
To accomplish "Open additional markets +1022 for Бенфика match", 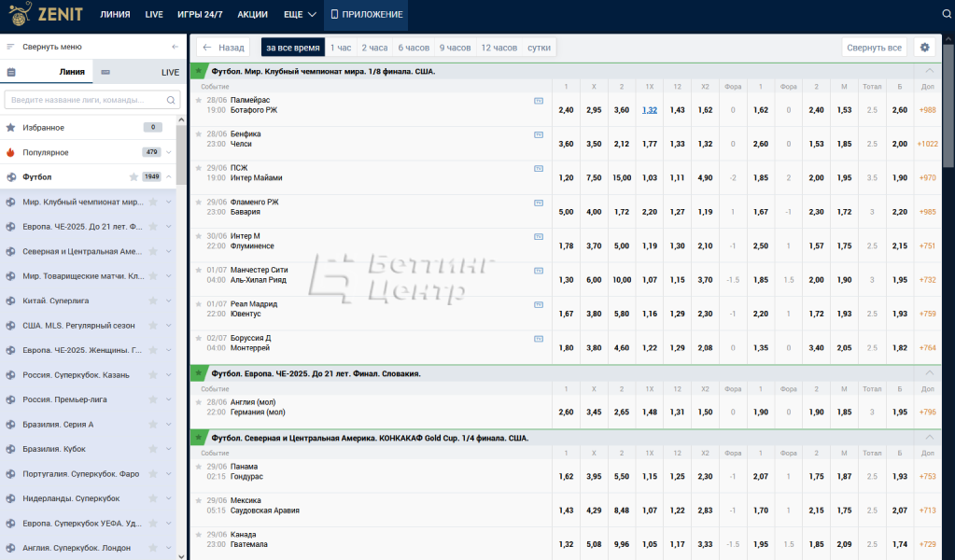I will (x=928, y=145).
